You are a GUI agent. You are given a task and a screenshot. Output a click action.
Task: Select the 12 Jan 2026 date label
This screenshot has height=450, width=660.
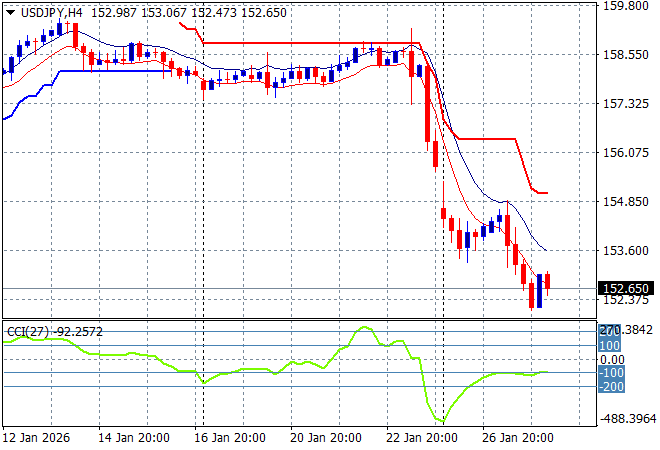tap(36, 438)
